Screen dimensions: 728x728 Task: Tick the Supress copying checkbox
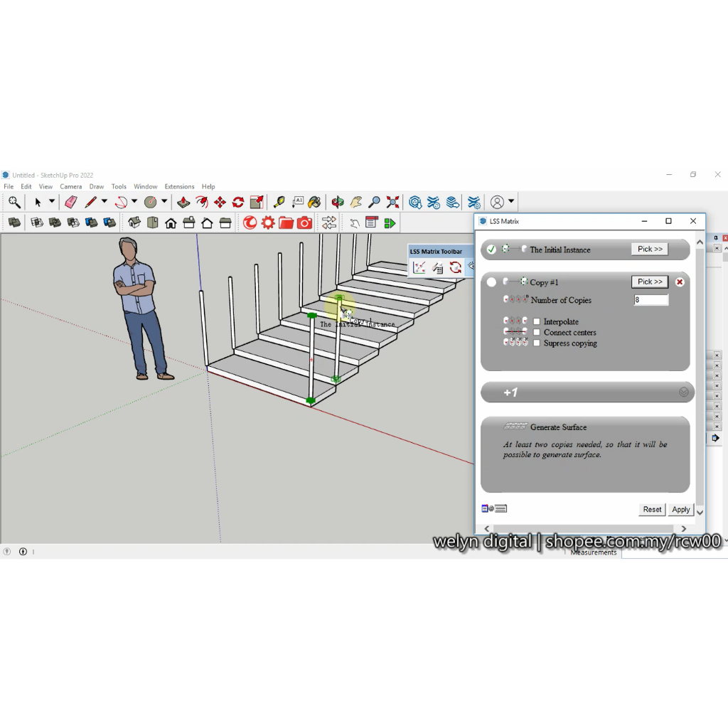[x=537, y=343]
